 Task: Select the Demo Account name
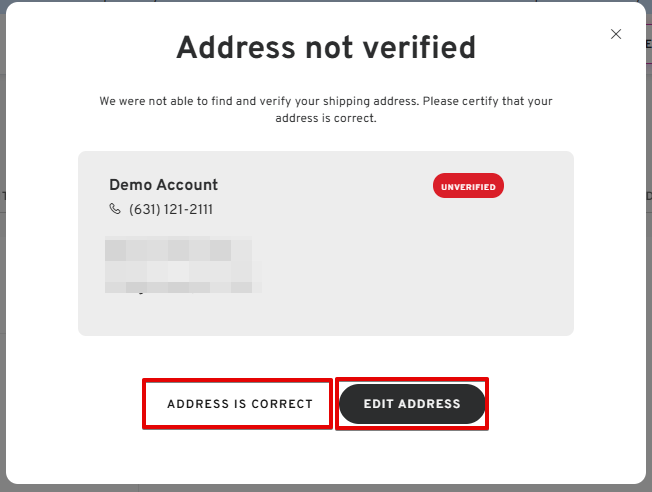[163, 185]
